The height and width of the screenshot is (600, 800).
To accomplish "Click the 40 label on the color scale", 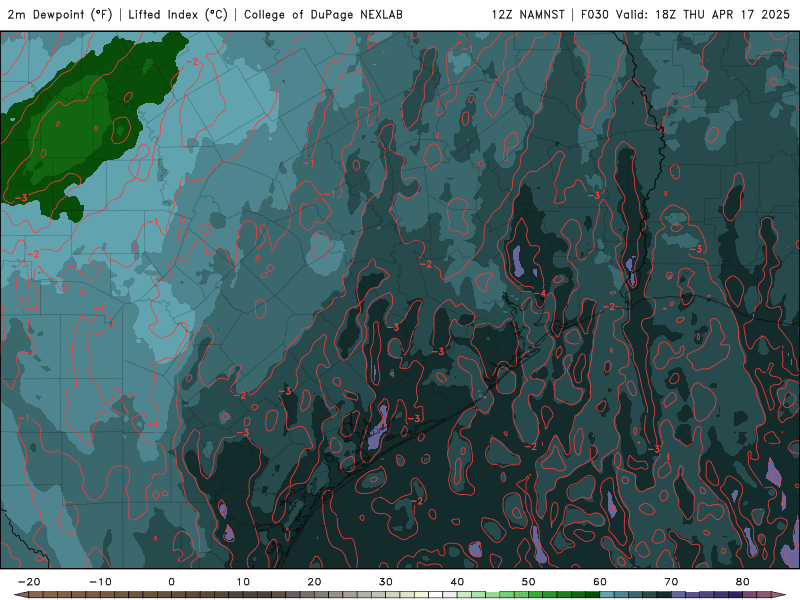I will (457, 582).
